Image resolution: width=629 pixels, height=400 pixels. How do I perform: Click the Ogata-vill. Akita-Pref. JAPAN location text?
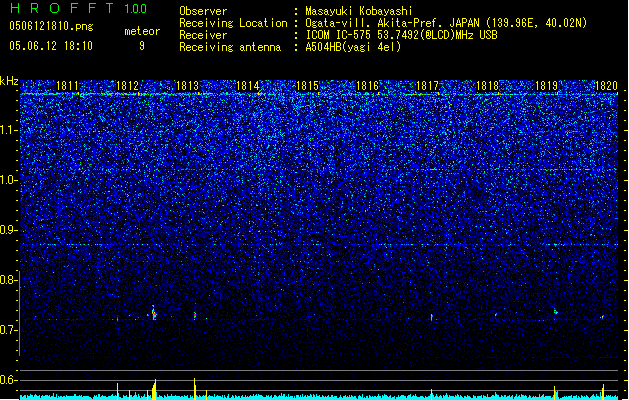[x=446, y=23]
